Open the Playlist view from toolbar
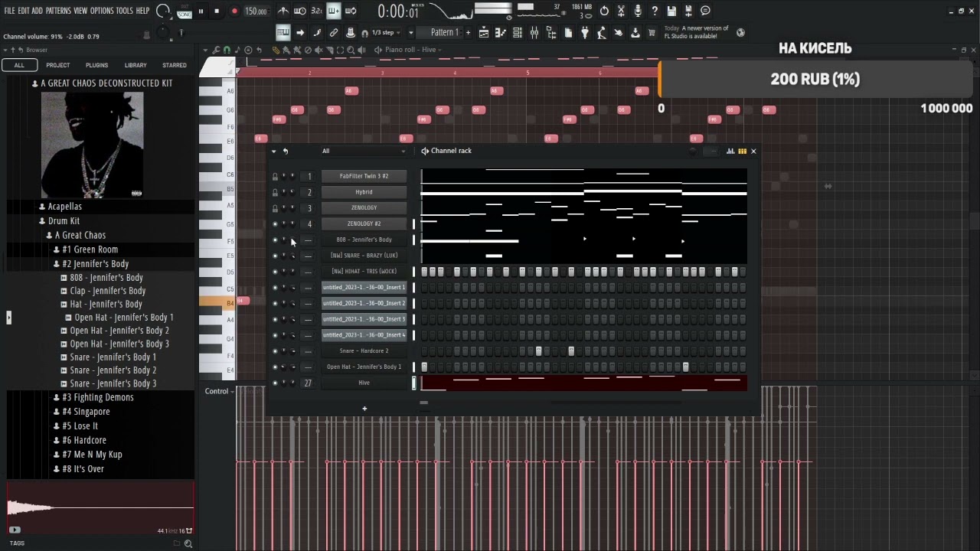Viewport: 980px width, 551px height. point(484,33)
